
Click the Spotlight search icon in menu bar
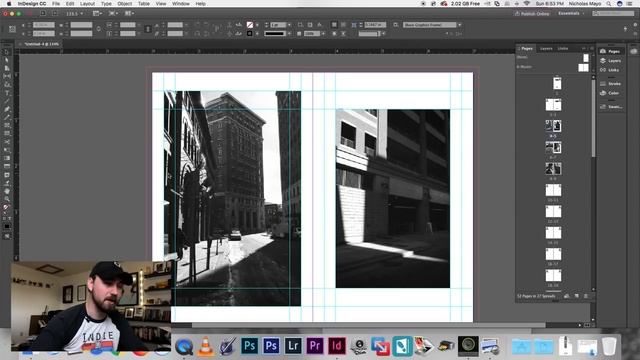coord(609,4)
